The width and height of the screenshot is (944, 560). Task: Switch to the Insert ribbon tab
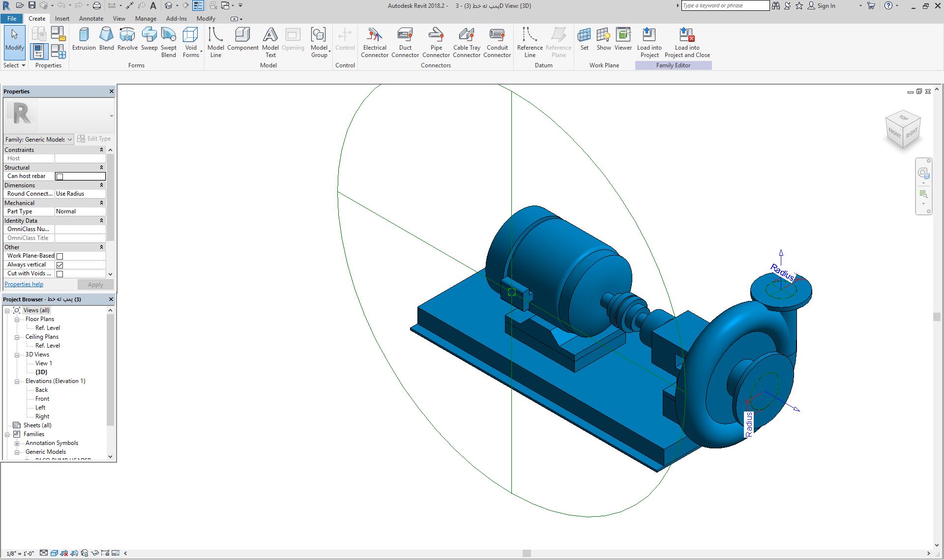tap(62, 19)
